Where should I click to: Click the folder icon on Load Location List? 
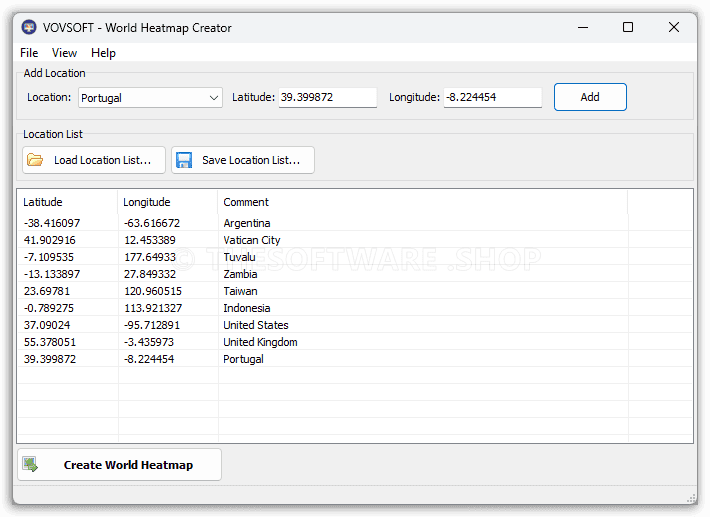35,160
